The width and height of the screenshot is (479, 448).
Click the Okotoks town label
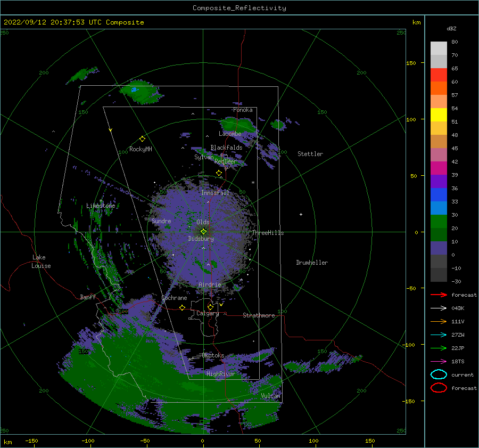[x=213, y=355]
